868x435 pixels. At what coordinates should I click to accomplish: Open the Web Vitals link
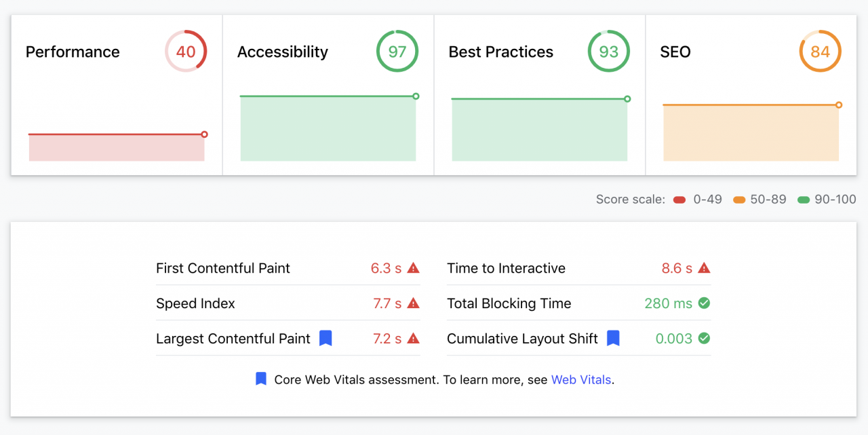coord(581,380)
